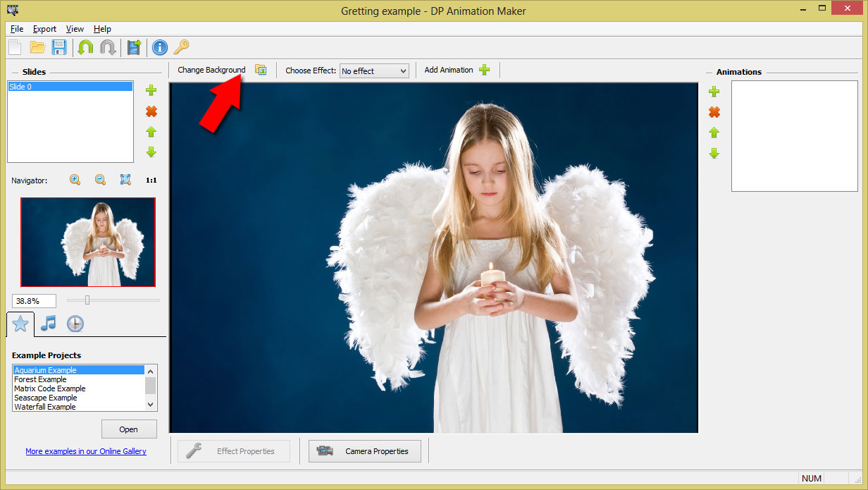Open the Export menu
868x490 pixels.
(44, 29)
